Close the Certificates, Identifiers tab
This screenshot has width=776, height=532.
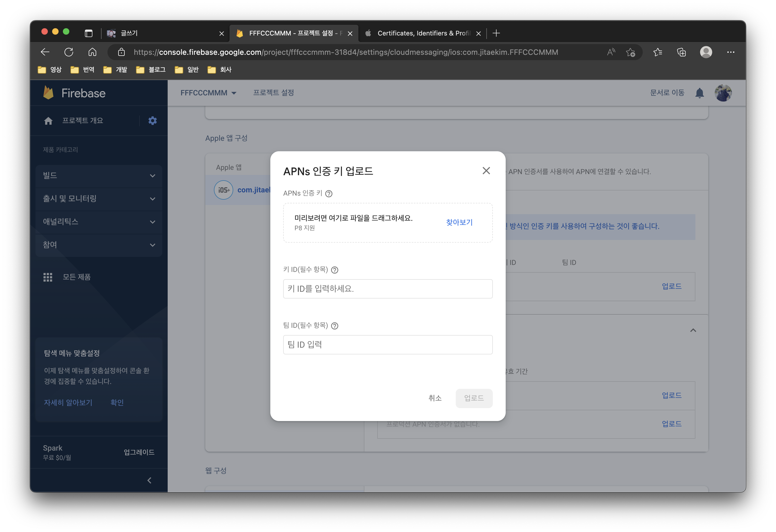point(478,33)
